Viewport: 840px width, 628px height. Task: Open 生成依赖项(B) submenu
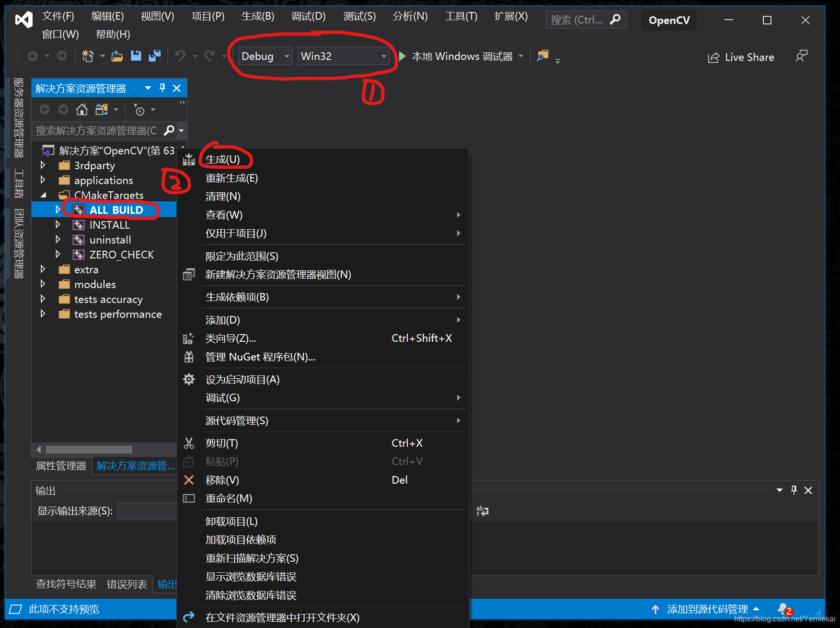pos(323,297)
